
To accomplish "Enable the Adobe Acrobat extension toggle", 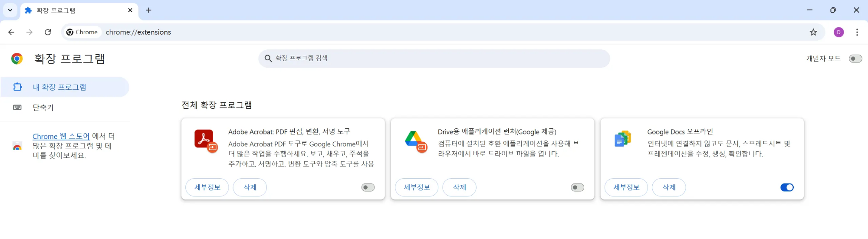I will (x=368, y=187).
